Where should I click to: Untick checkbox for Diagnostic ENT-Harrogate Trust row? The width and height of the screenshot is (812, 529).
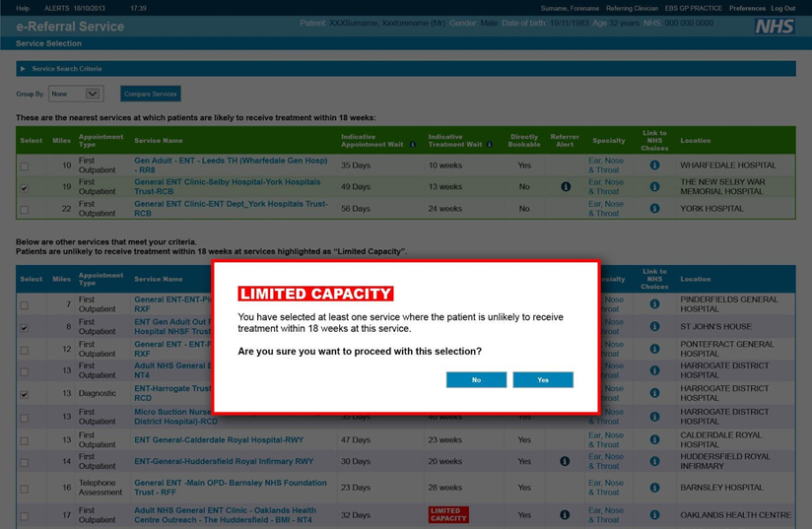[25, 394]
